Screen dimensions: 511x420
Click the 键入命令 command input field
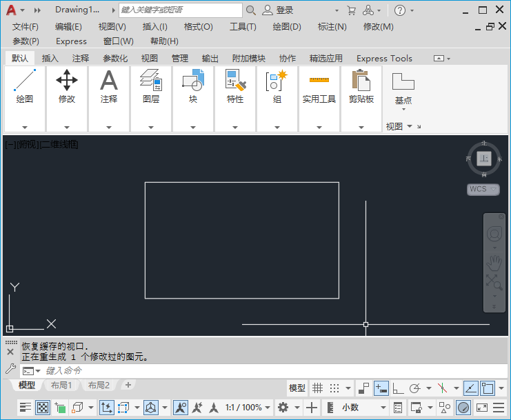[x=264, y=371]
